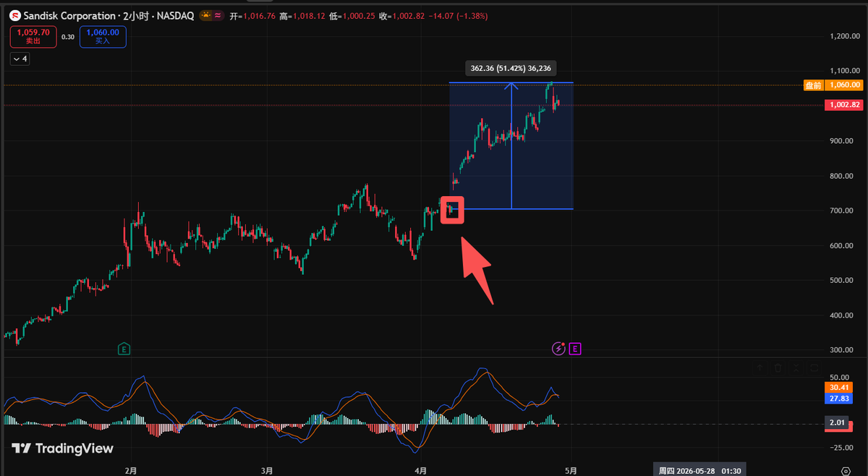Viewport: 868px width, 476px height.
Task: Click the 2.01 histogram value label
Action: pyautogui.click(x=835, y=422)
